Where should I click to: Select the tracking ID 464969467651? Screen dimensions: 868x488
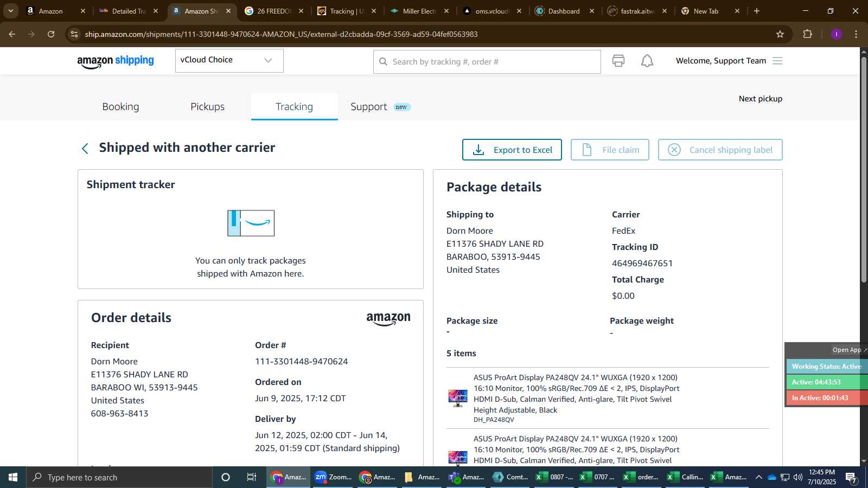(642, 264)
